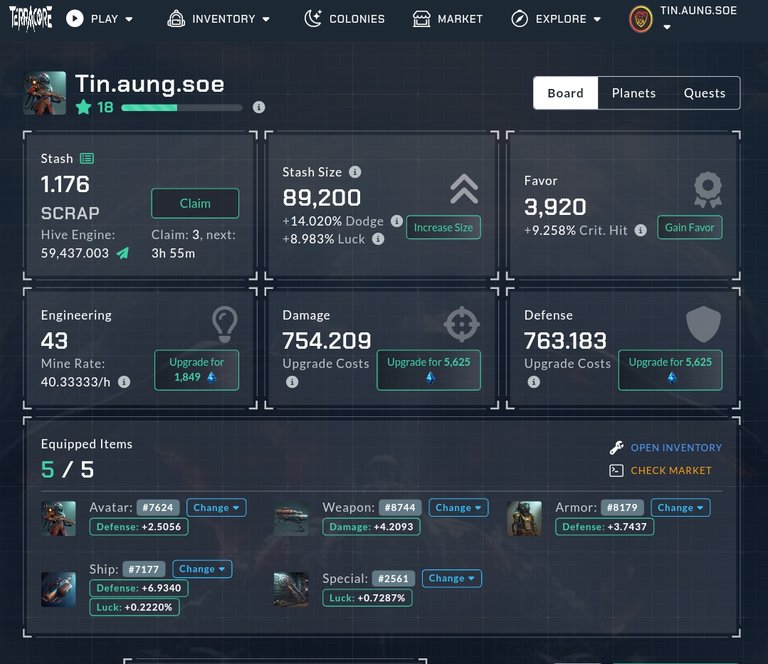Click the Gain Favor button

[x=690, y=227]
